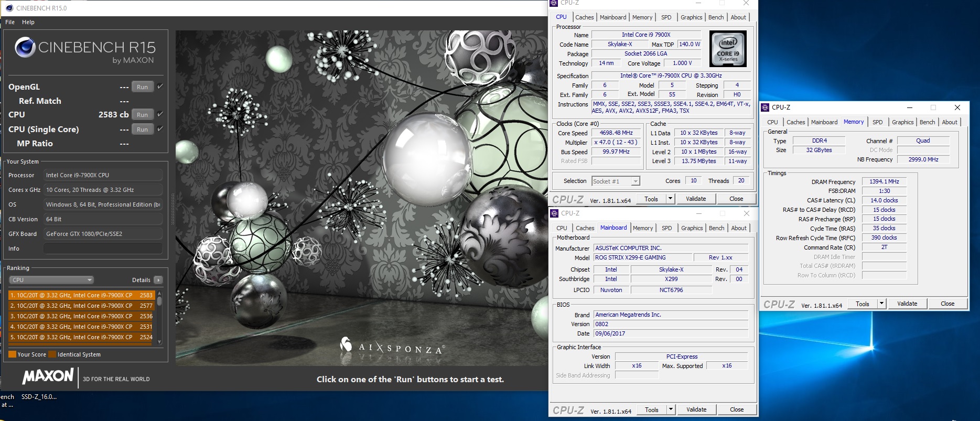Expand Tools arrow in the CPU tab CPU-Z window
The height and width of the screenshot is (421, 980).
click(670, 199)
